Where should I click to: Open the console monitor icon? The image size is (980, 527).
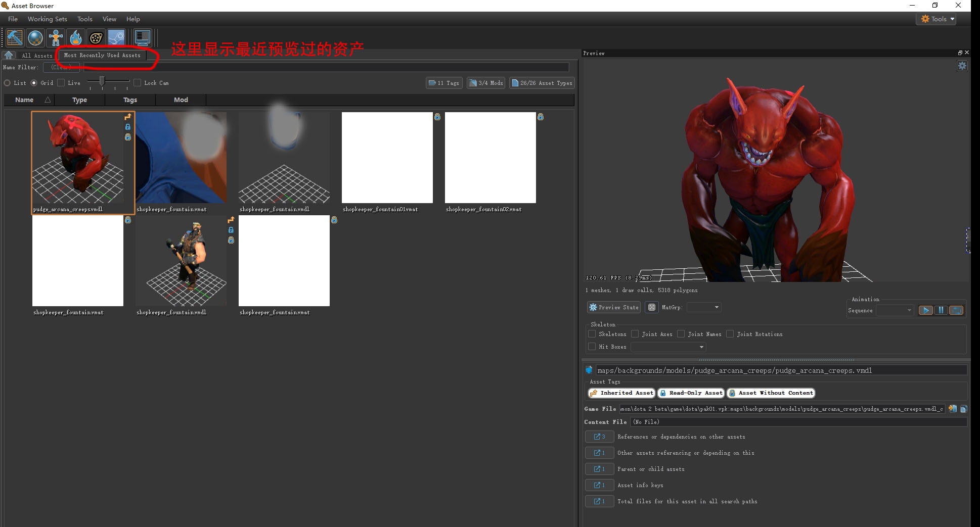click(143, 37)
